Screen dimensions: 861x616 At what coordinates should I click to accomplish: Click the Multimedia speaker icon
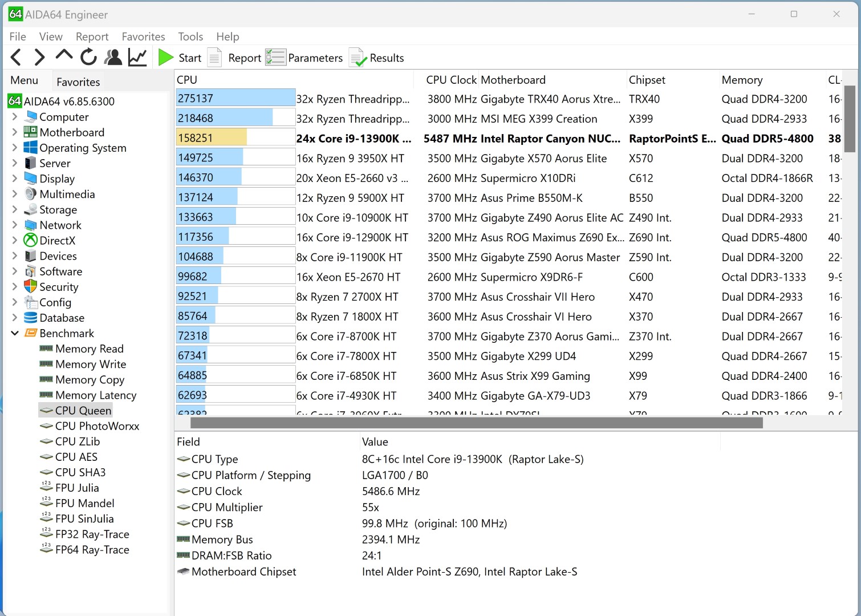pyautogui.click(x=31, y=194)
